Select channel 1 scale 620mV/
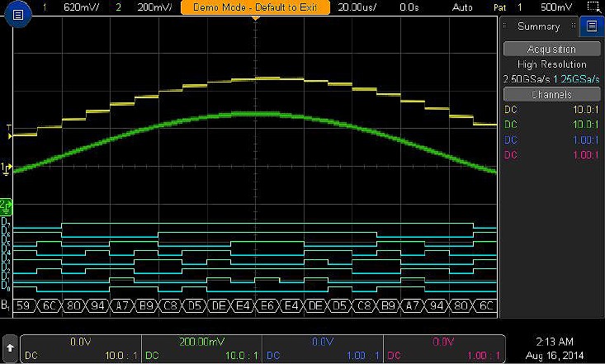 [x=81, y=7]
